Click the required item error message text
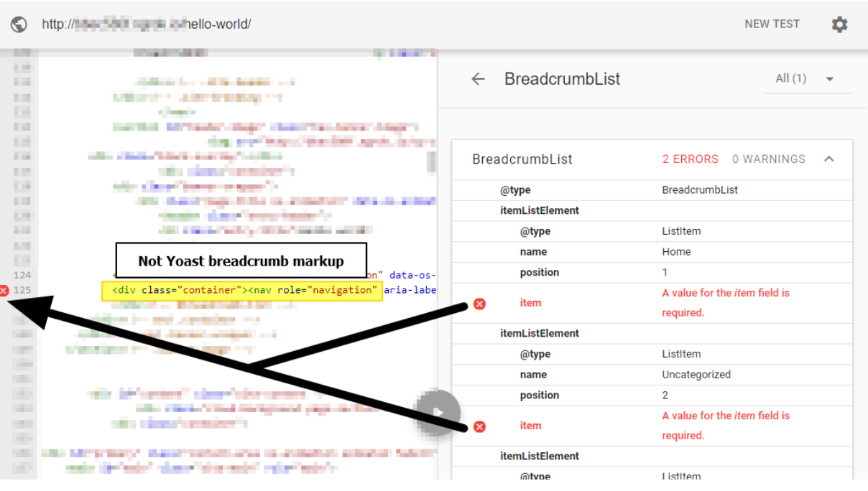868x491 pixels. 725,302
